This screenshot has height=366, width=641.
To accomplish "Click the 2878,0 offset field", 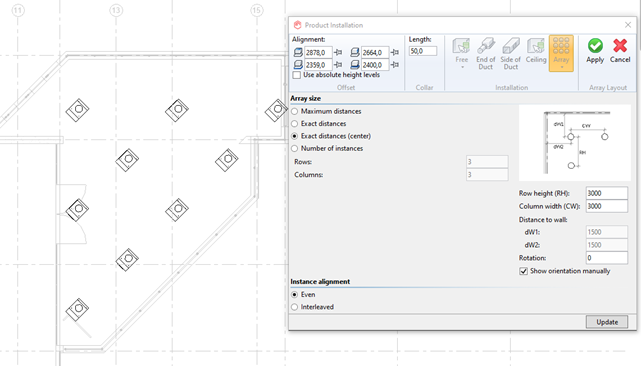I will coord(318,52).
